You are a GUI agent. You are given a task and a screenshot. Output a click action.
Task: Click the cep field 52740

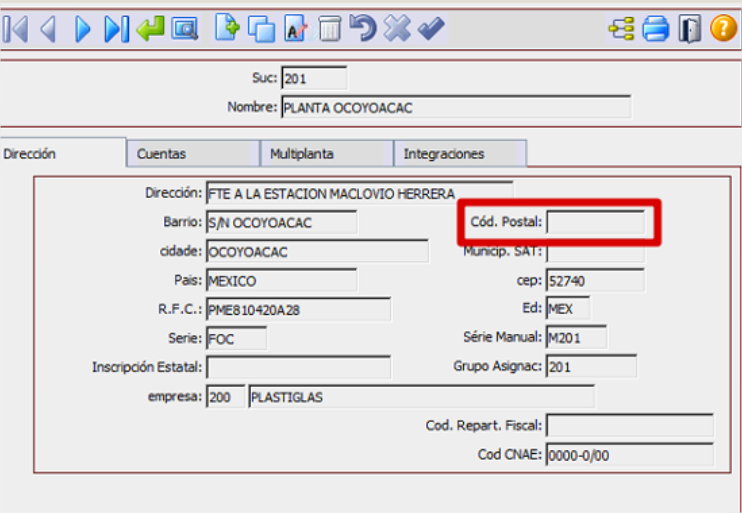(595, 281)
